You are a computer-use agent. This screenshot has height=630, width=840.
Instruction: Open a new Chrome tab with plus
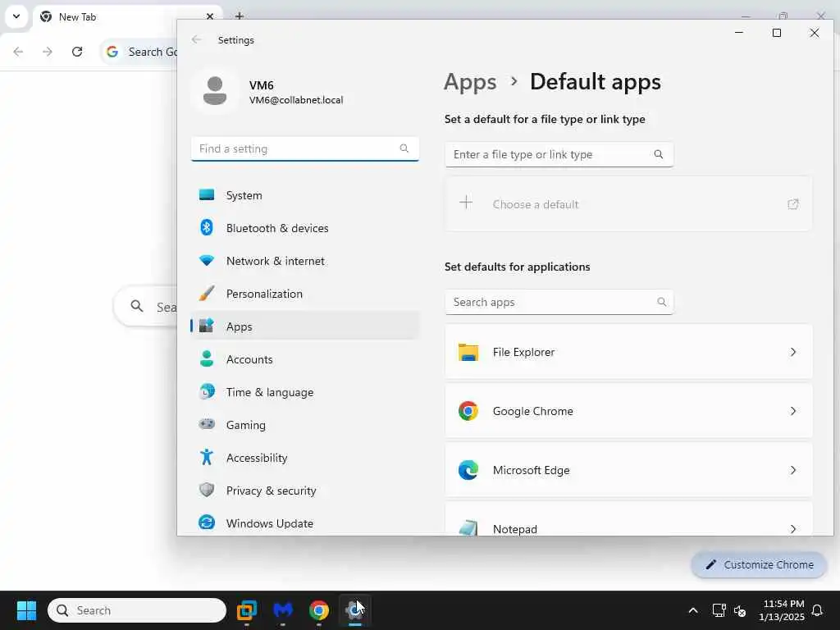[240, 16]
